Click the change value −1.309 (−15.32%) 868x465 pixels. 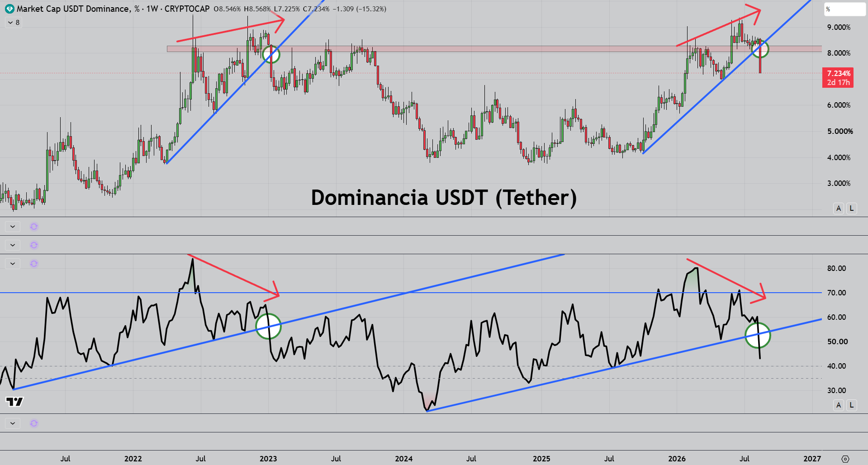(x=360, y=9)
